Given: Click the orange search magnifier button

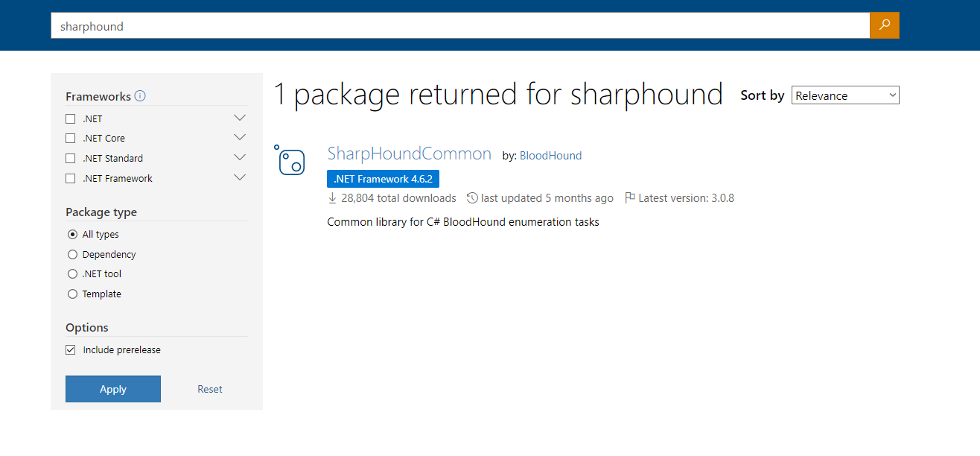Looking at the screenshot, I should [884, 25].
